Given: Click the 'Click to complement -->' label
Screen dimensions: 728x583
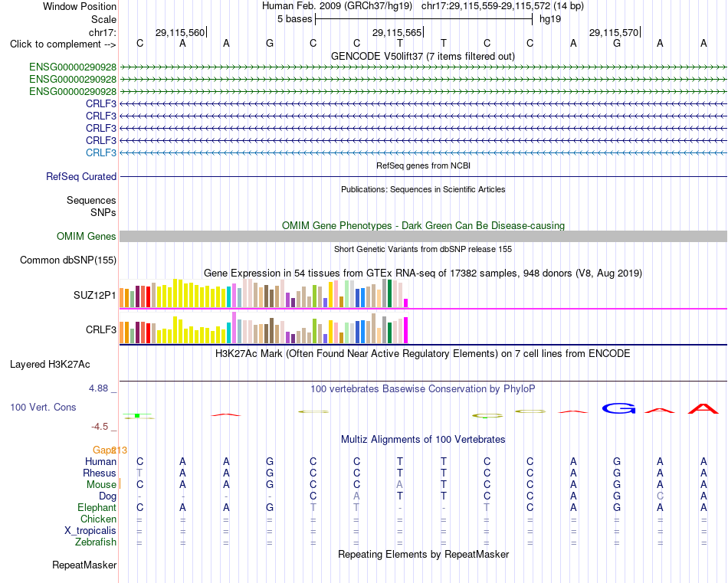Looking at the screenshot, I should [63, 44].
